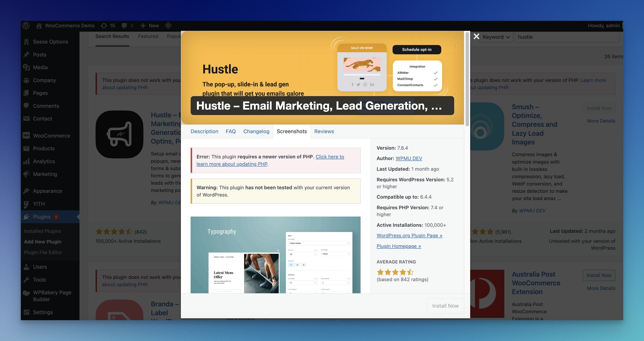This screenshot has width=644, height=341.
Task: Open Comments via the speech bubble icon
Action: (x=27, y=106)
